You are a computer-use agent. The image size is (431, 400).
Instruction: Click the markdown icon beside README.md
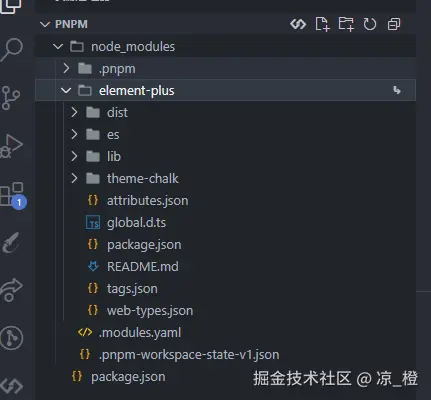click(x=93, y=266)
